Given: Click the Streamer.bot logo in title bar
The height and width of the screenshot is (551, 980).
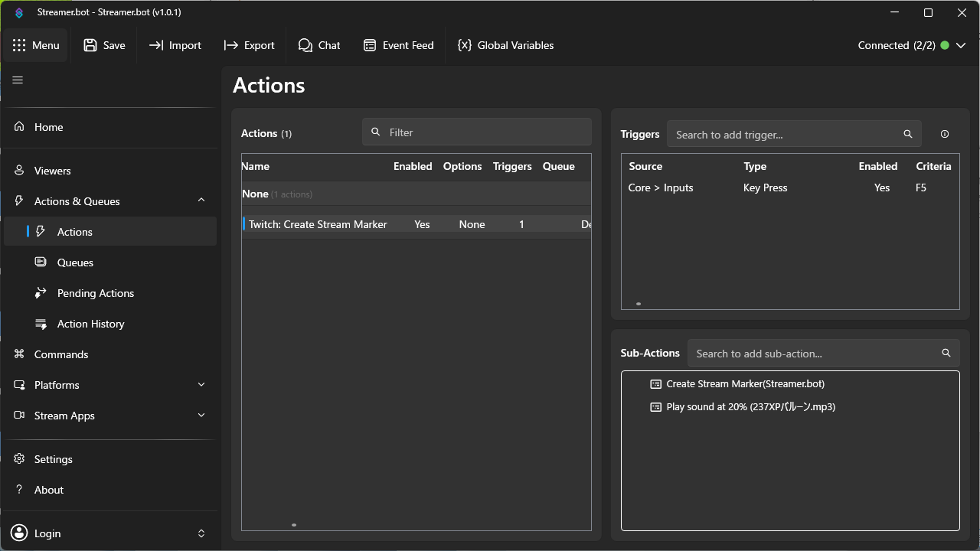Looking at the screenshot, I should pyautogui.click(x=19, y=13).
